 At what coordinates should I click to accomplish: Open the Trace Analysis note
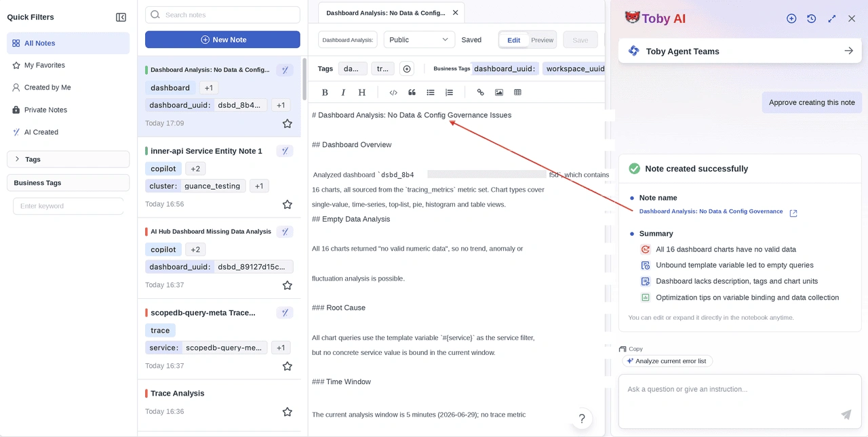(x=177, y=393)
